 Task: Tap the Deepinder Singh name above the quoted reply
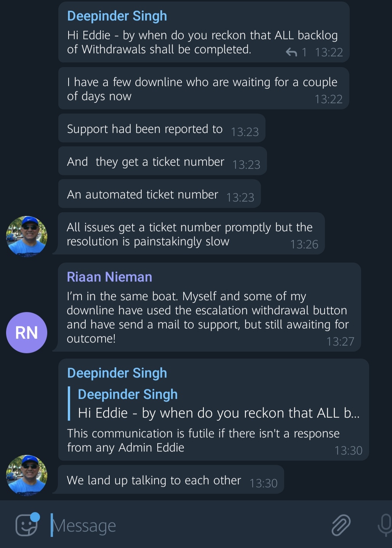(117, 373)
